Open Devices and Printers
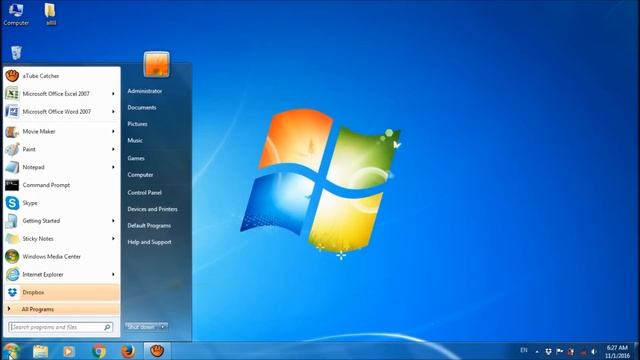Image resolution: width=640 pixels, height=360 pixels. (152, 209)
